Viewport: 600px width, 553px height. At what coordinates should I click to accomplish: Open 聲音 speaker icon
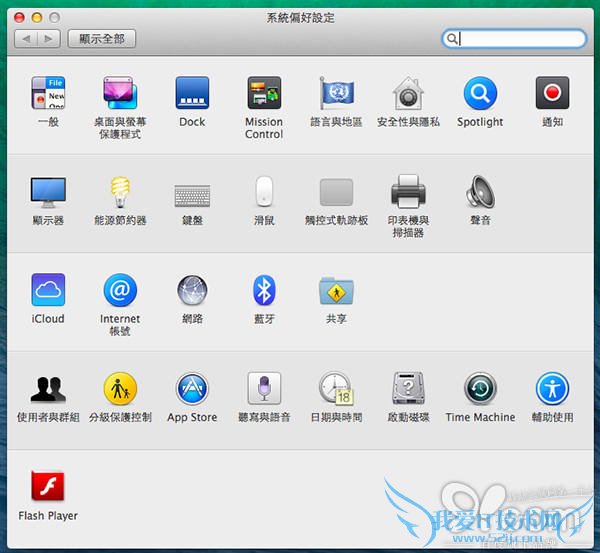point(480,191)
